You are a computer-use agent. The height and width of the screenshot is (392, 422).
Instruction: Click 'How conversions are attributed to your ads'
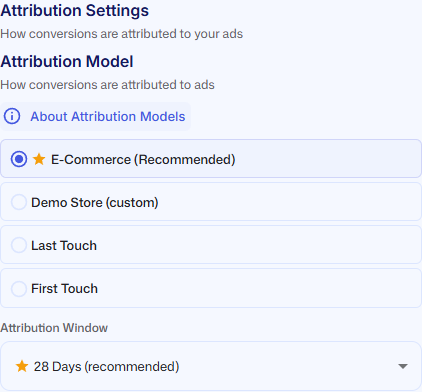pos(122,34)
